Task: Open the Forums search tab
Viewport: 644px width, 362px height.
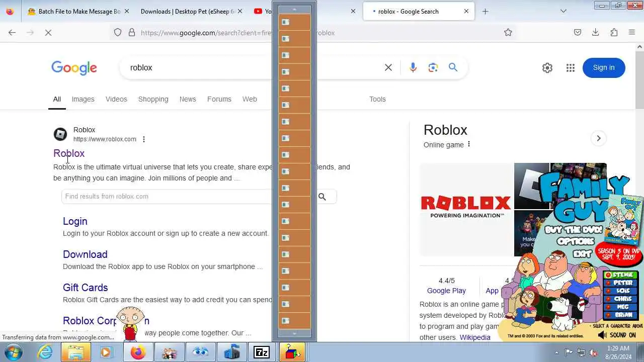Action: point(219,99)
